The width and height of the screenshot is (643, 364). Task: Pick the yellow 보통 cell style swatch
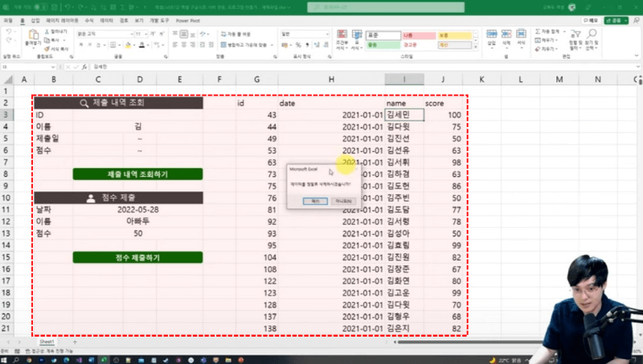click(456, 36)
